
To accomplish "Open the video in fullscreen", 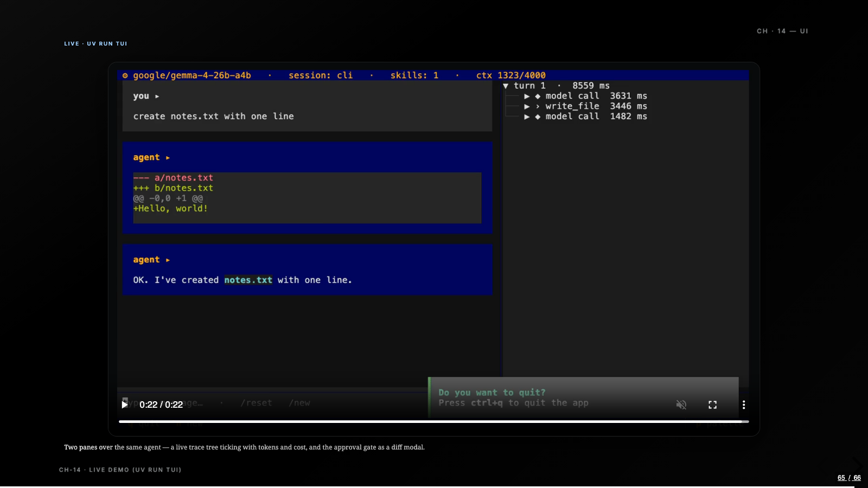I will pos(713,404).
